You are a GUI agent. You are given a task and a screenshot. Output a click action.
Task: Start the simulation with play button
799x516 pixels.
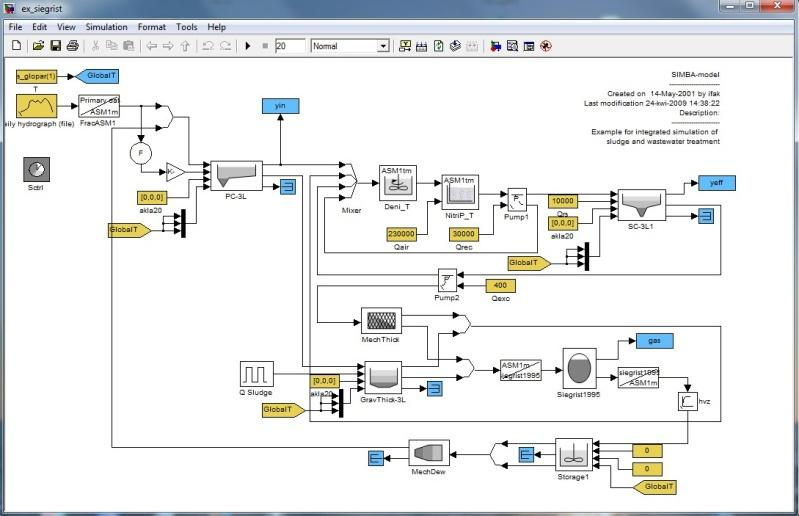(248, 46)
